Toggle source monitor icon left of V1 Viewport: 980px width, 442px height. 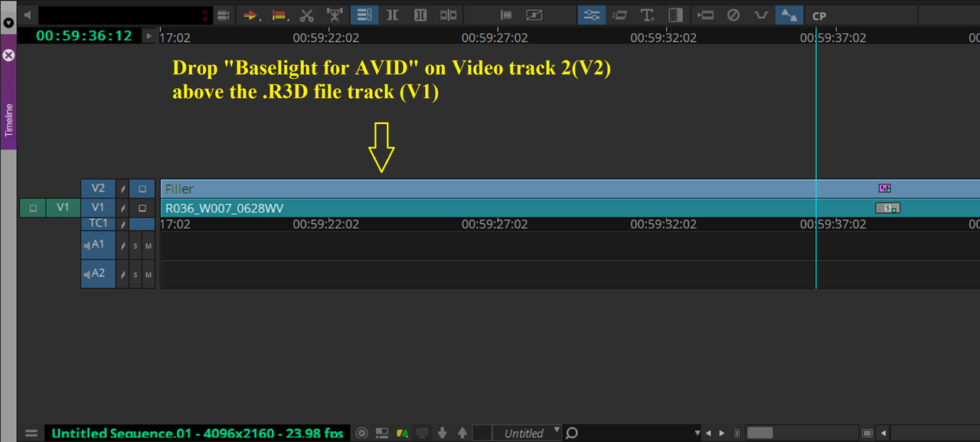click(32, 208)
